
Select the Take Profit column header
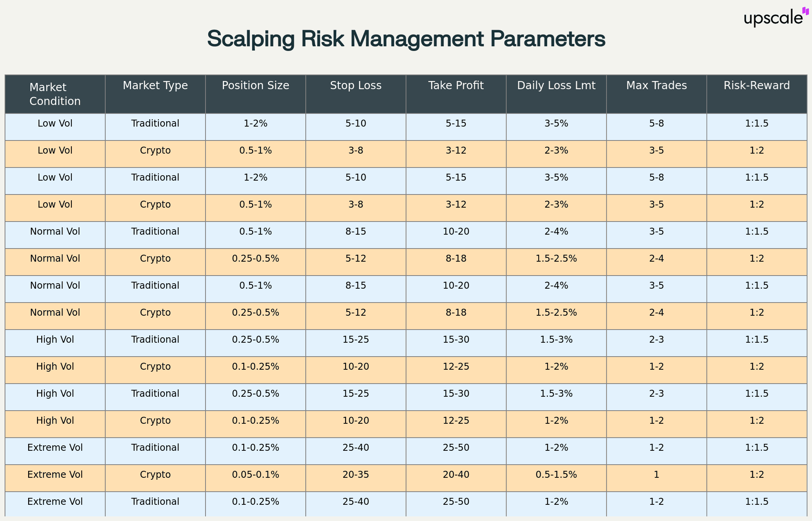tap(456, 86)
